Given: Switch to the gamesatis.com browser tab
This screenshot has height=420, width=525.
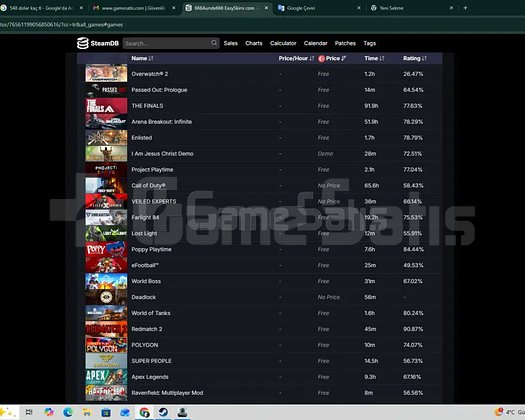Looking at the screenshot, I should (x=134, y=8).
